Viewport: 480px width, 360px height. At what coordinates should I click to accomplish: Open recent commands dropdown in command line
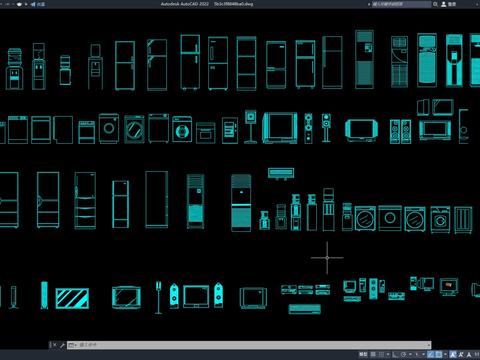72,345
